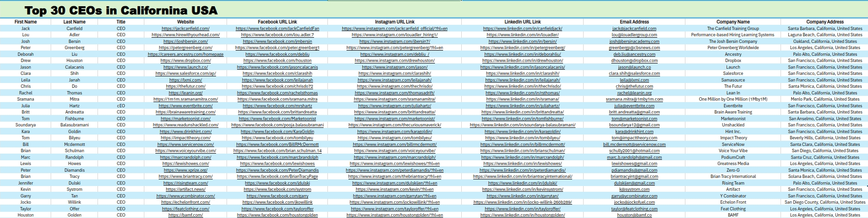Click email clara.shih@salesforce.com

pyautogui.click(x=634, y=73)
